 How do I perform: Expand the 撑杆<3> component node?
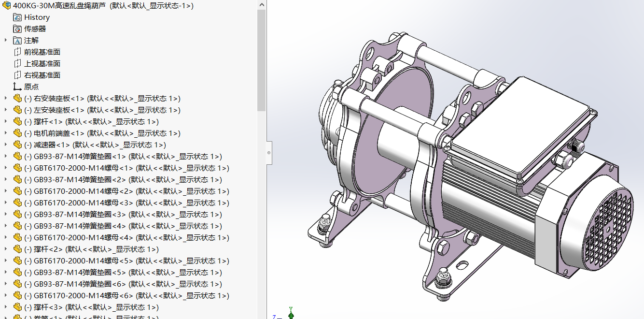point(6,307)
